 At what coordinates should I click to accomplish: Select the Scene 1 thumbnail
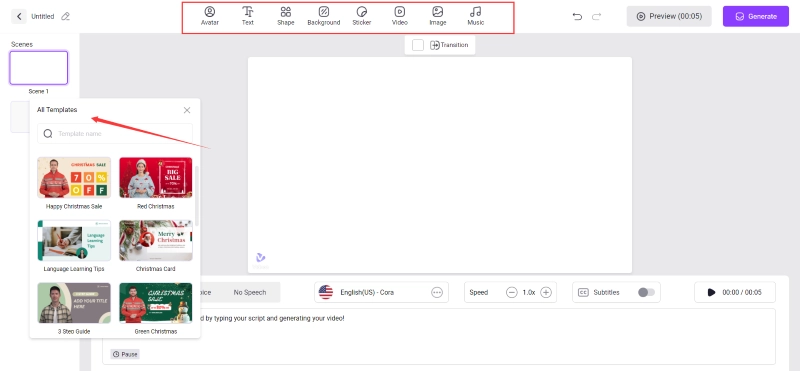click(38, 68)
